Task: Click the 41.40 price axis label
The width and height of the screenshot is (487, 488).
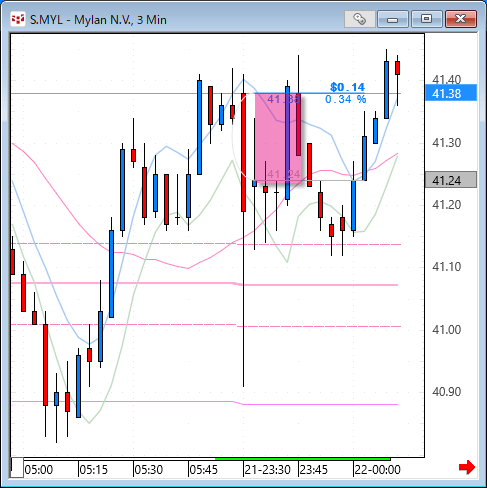Action: (446, 80)
